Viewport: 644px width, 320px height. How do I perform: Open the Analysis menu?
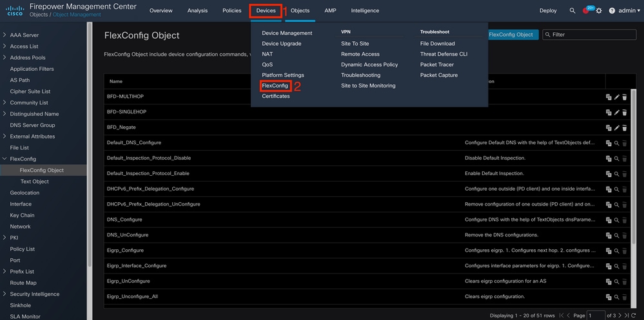pos(197,11)
